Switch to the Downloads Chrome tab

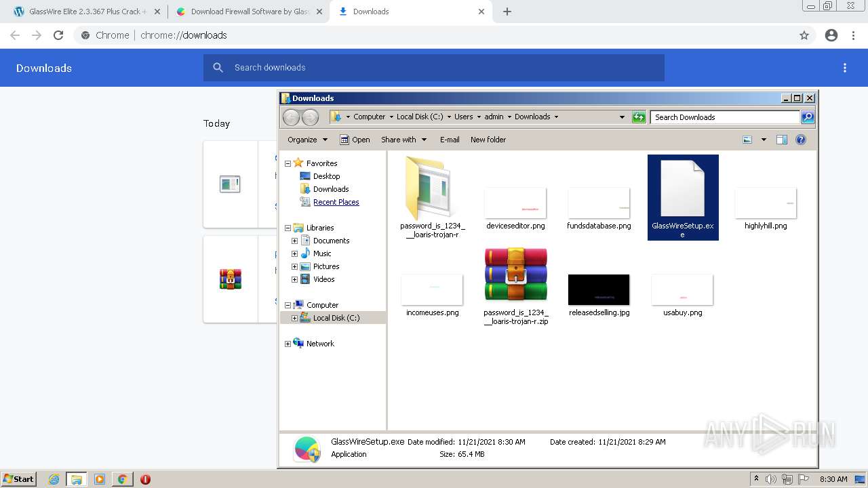[x=412, y=12]
